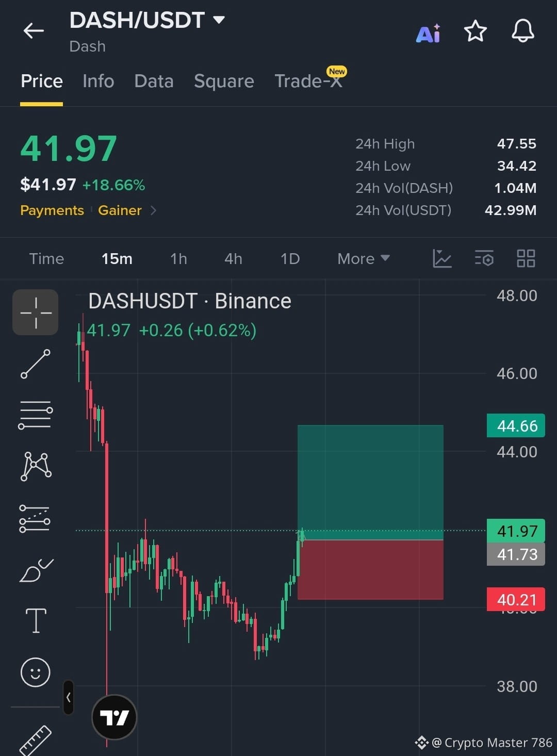
Task: Open chart indicators line-graph icon
Action: [442, 258]
